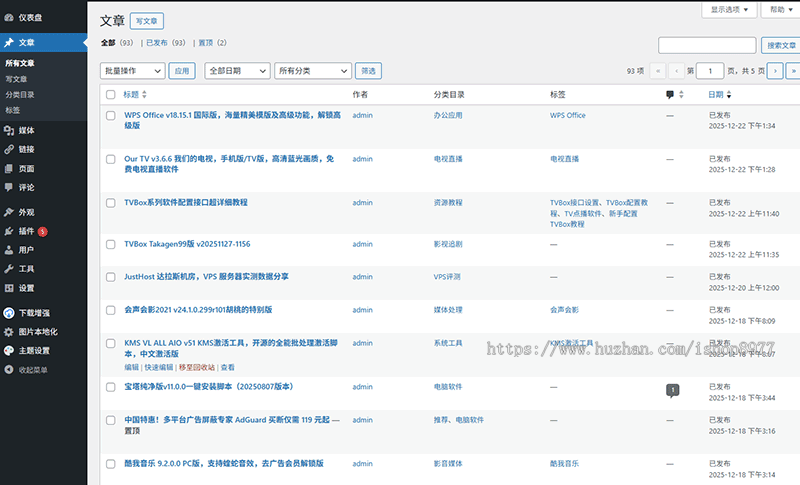Open the Settings (设置) icon in sidebar
The height and width of the screenshot is (485, 800).
[9, 288]
